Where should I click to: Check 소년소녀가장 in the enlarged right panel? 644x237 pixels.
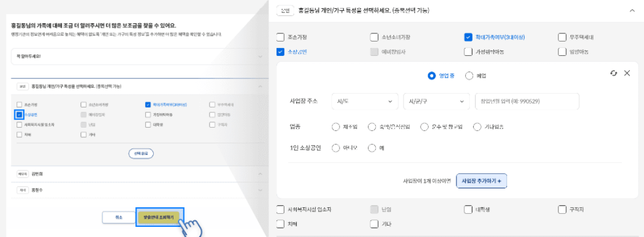coord(374,37)
